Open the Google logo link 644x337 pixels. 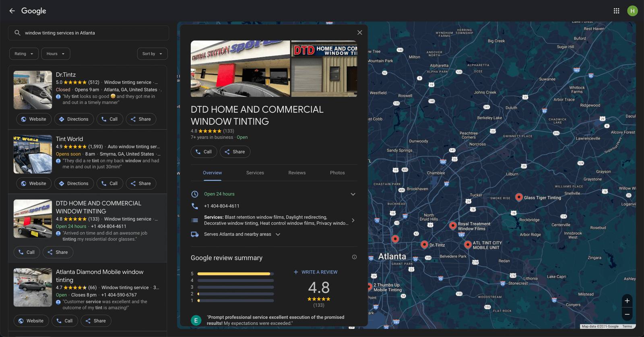click(34, 11)
